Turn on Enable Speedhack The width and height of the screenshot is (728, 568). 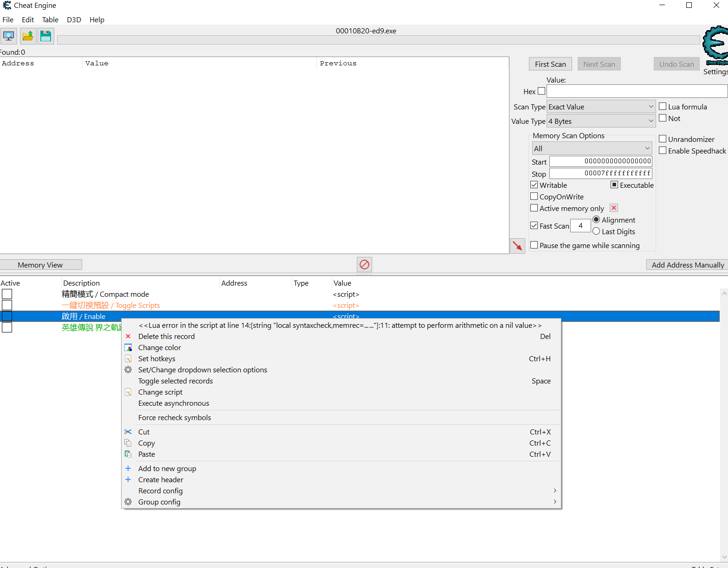click(663, 151)
